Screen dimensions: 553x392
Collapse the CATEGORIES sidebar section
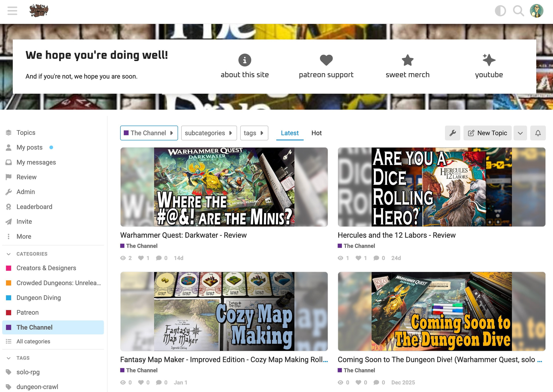coord(9,254)
